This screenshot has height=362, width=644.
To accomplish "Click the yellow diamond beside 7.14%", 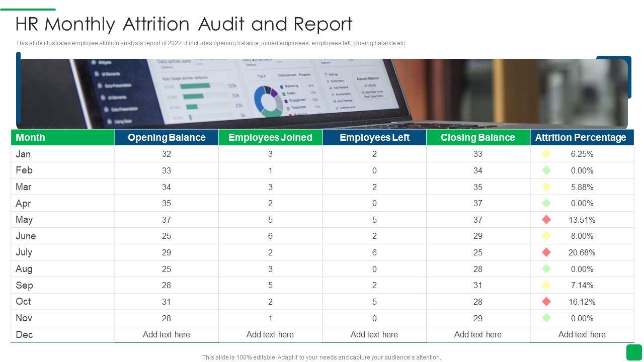I will click(546, 285).
